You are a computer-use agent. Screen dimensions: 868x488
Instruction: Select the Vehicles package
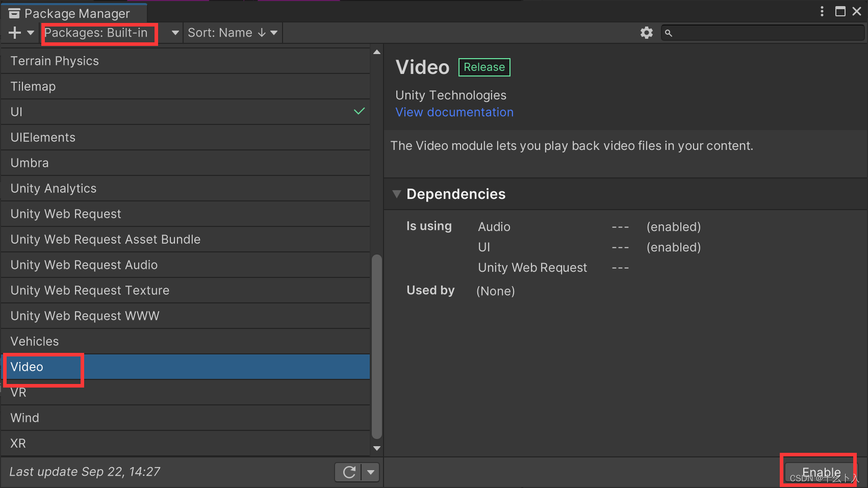(x=186, y=341)
